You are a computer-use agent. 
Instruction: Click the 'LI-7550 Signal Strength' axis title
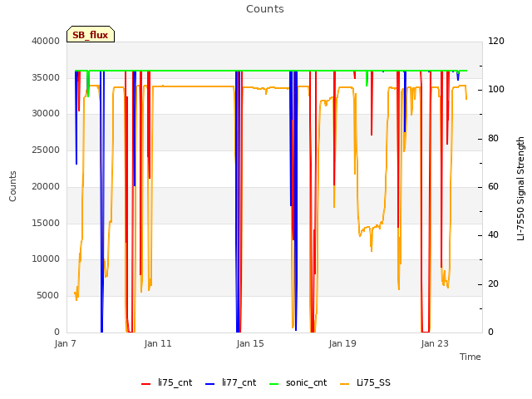[520, 189]
